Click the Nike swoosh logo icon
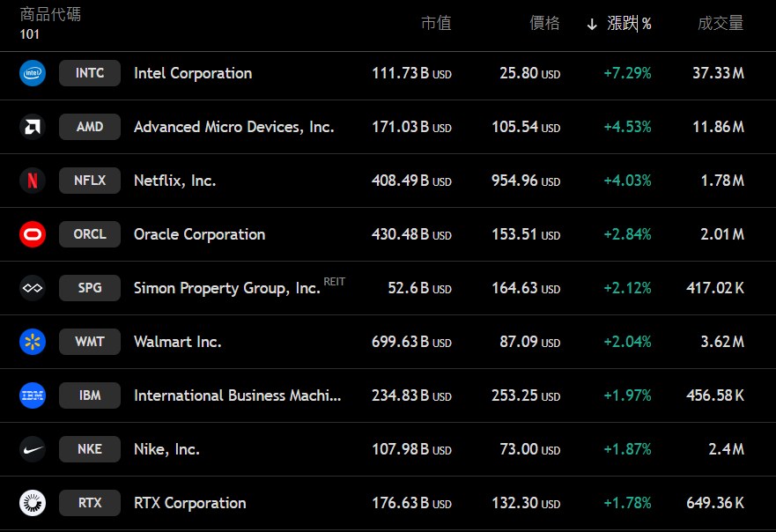 coord(33,449)
